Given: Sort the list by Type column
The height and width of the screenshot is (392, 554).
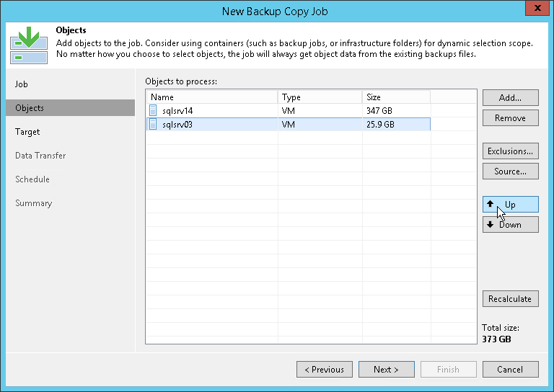Looking at the screenshot, I should click(320, 97).
